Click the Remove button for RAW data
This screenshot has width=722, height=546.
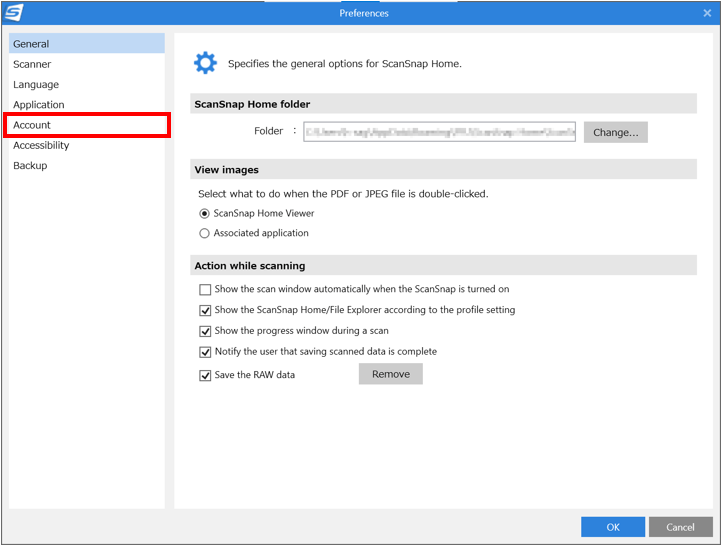(x=390, y=374)
